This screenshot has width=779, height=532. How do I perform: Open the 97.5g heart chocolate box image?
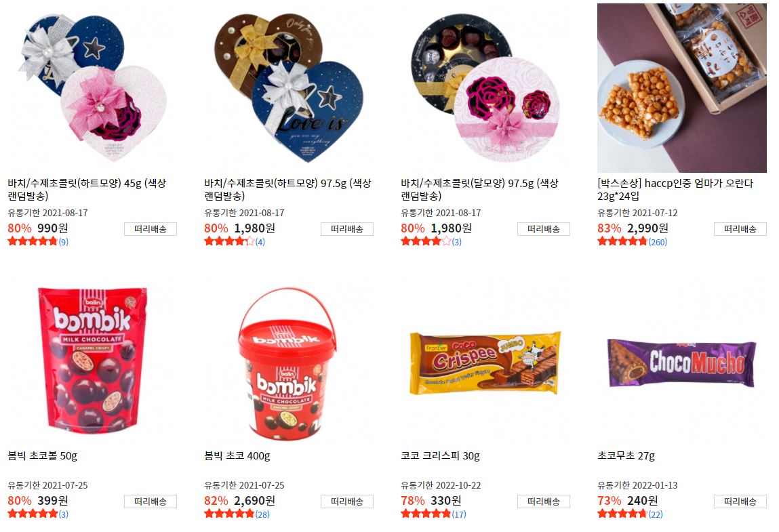click(x=289, y=88)
